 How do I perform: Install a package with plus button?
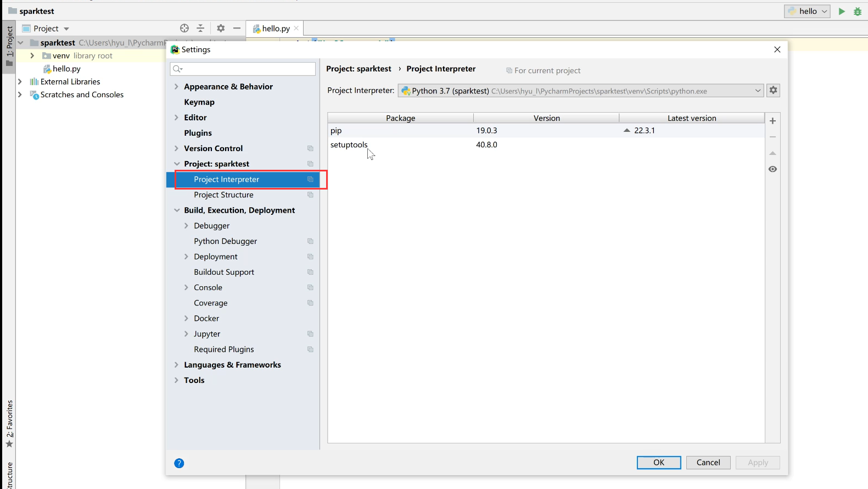pos(772,121)
